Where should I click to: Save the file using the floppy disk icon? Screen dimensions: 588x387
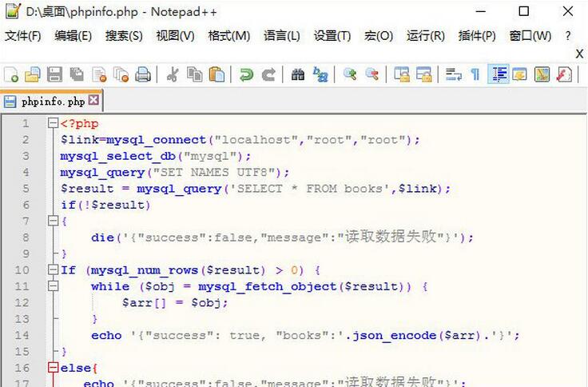point(54,74)
